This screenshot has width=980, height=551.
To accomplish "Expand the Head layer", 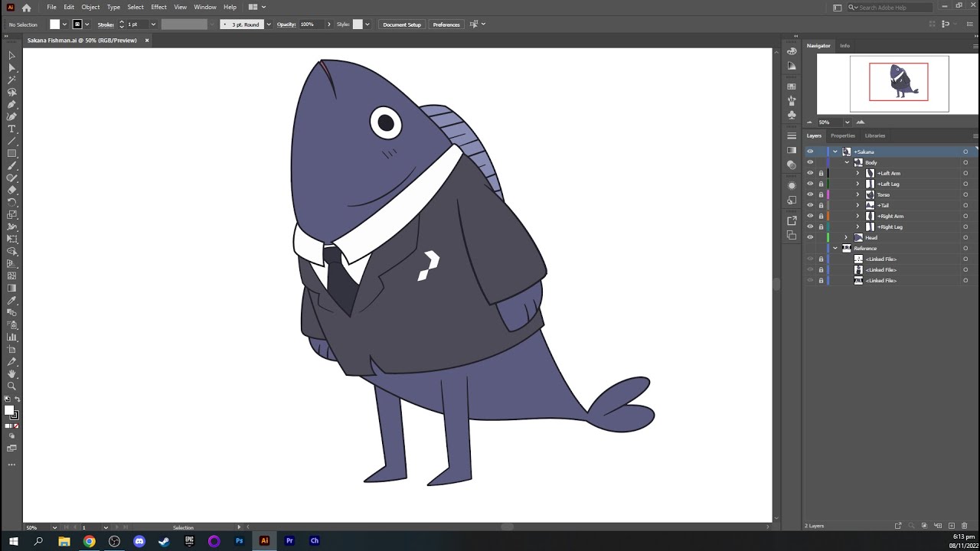I will [846, 237].
